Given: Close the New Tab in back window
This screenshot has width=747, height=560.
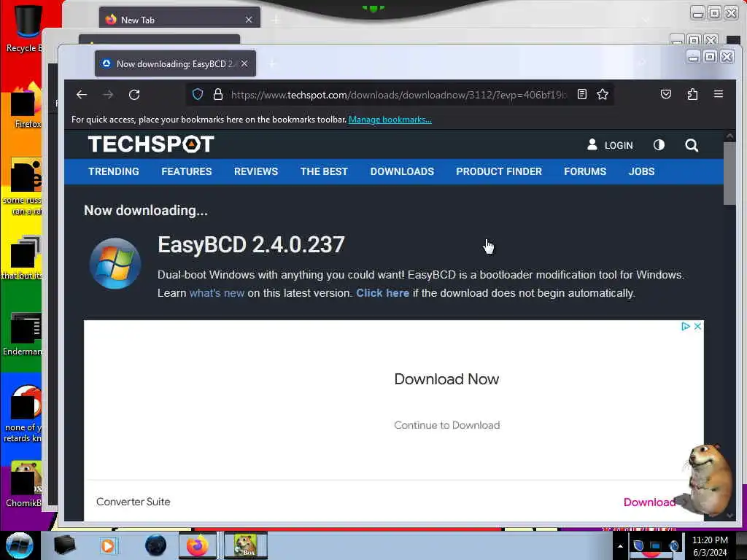Looking at the screenshot, I should pos(249,20).
